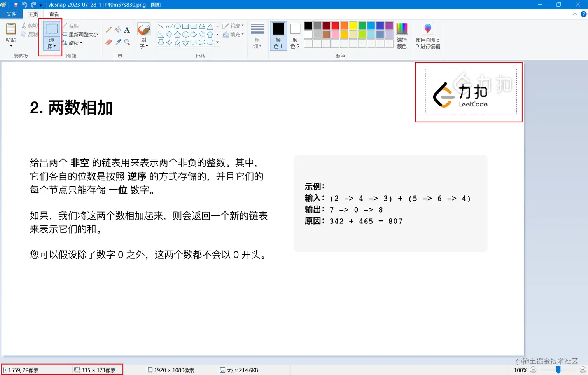Choose the purple color swatch
Viewport: 588px width, 375px height.
(x=389, y=26)
